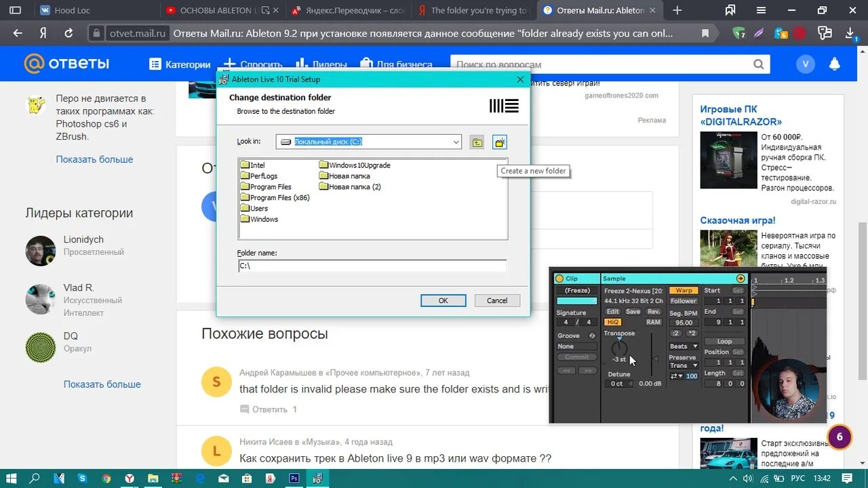
Task: Open the Groove None chooser
Action: pos(576,346)
